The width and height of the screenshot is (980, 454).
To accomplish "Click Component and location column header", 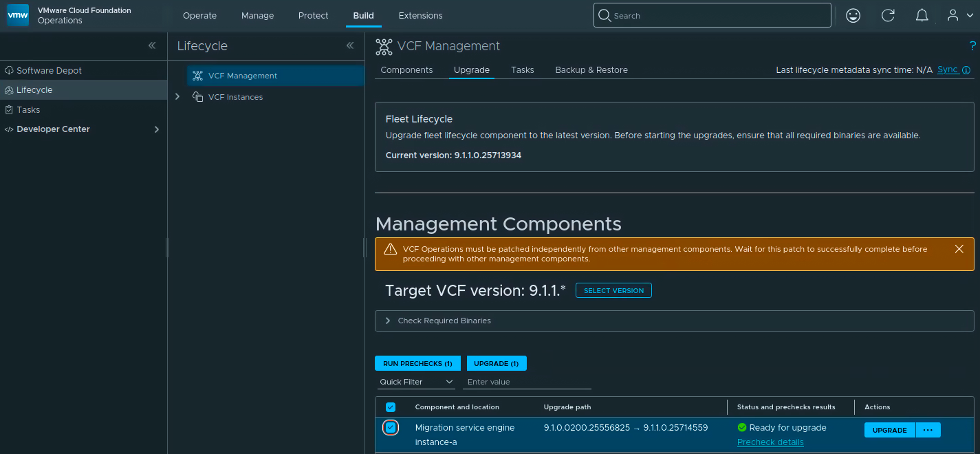I will pyautogui.click(x=457, y=407).
